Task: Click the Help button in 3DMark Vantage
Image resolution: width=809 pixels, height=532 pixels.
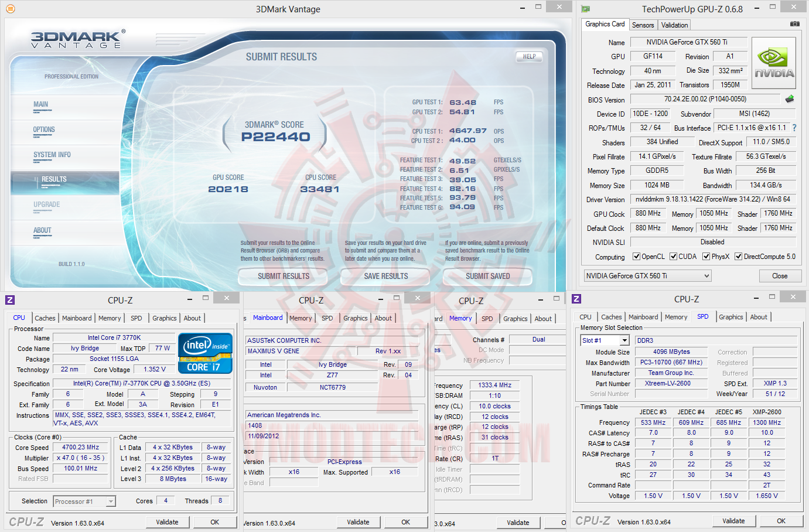Action: 530,56
